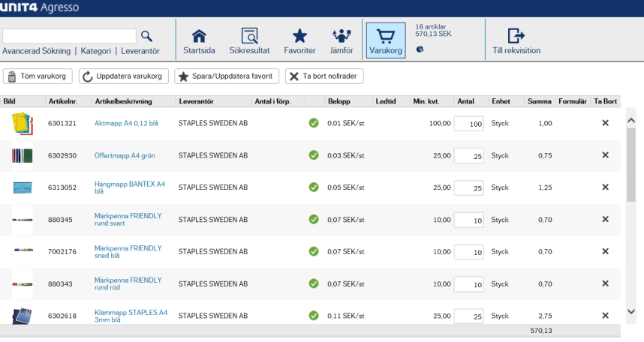
Task: Click the vertical scrollbar thumb
Action: pyautogui.click(x=631, y=164)
